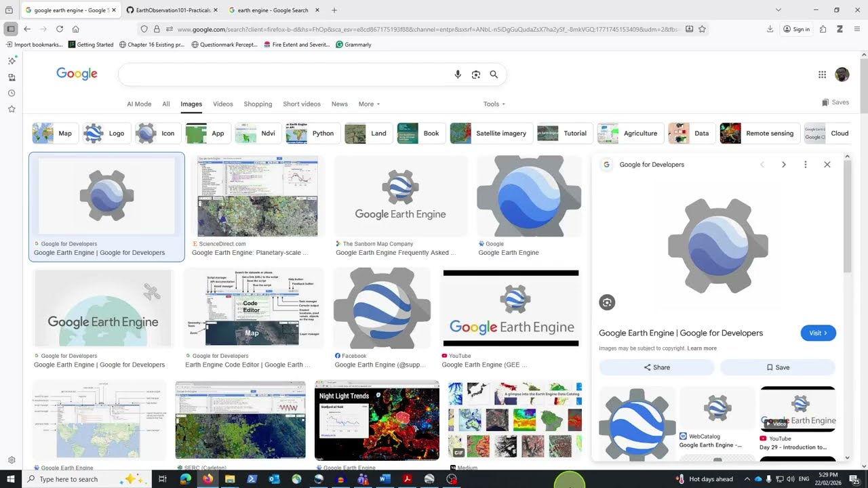Screen dimensions: 868x488
Task: Open the Firefox extensions puzzle icon
Action: pyautogui.click(x=823, y=29)
